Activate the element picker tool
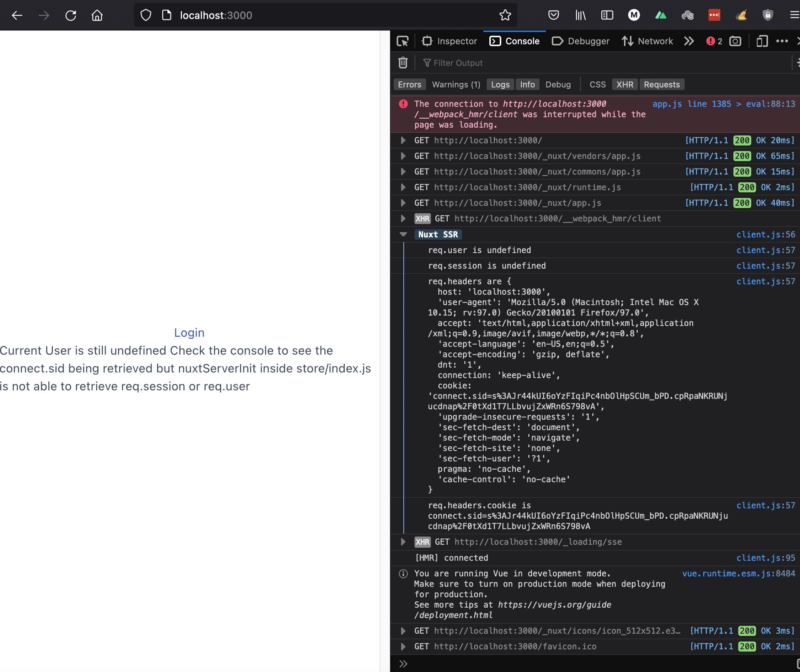 click(x=403, y=41)
